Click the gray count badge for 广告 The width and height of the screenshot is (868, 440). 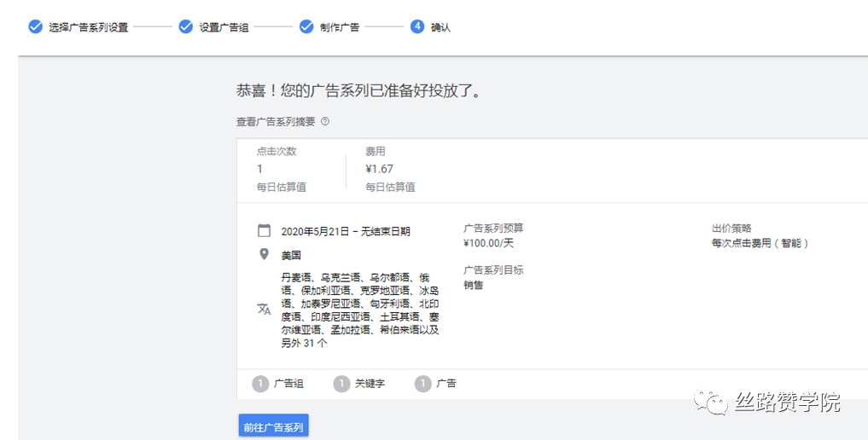pyautogui.click(x=423, y=384)
